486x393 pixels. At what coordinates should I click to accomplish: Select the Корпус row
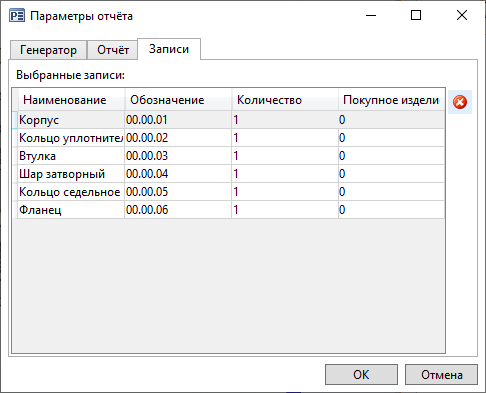[x=231, y=120]
